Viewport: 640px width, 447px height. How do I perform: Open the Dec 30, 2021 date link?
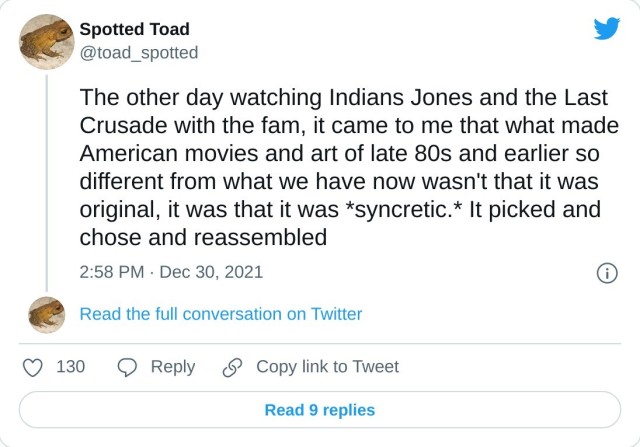tap(211, 272)
